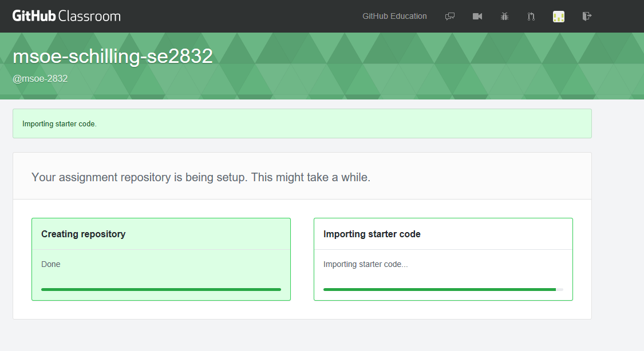Dismiss the Importing starter code banner

tap(302, 123)
